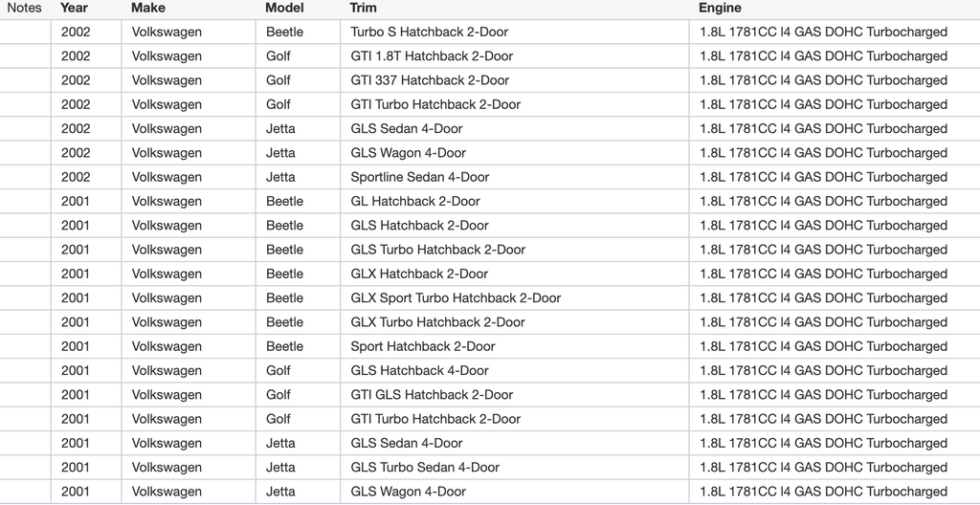Click the Sportline Sedan 4-Door trim cell

tap(420, 177)
